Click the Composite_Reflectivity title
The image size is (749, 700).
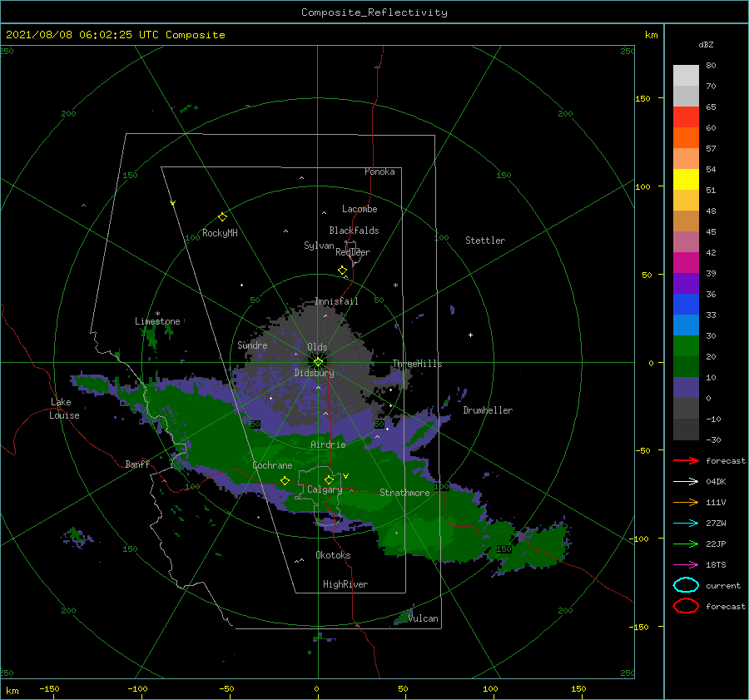tap(374, 12)
